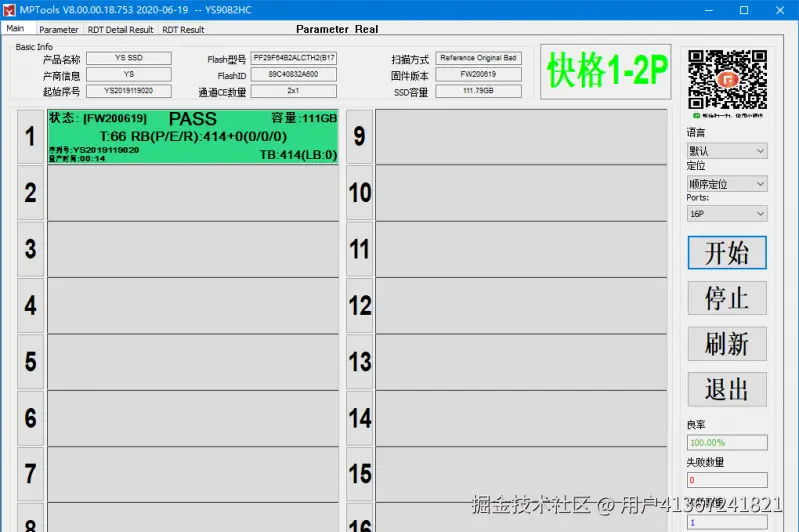The width and height of the screenshot is (799, 532).
Task: Click the QR code image
Action: [x=727, y=80]
